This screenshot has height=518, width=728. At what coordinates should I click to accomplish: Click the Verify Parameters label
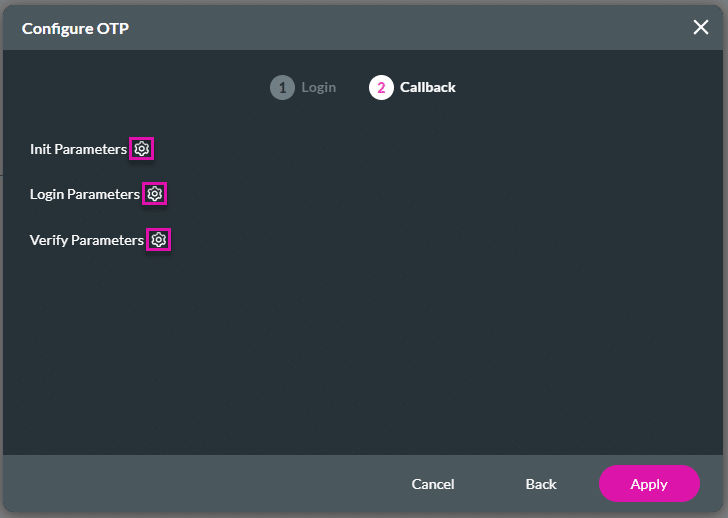[87, 240]
